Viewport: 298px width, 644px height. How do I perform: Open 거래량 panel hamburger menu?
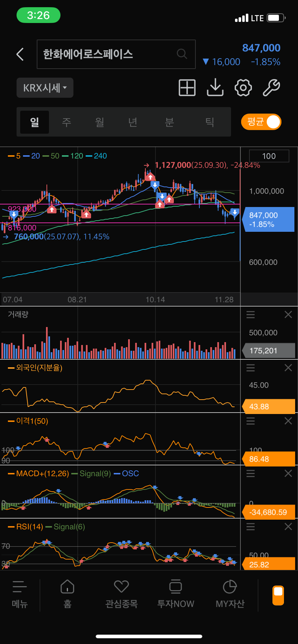(250, 315)
